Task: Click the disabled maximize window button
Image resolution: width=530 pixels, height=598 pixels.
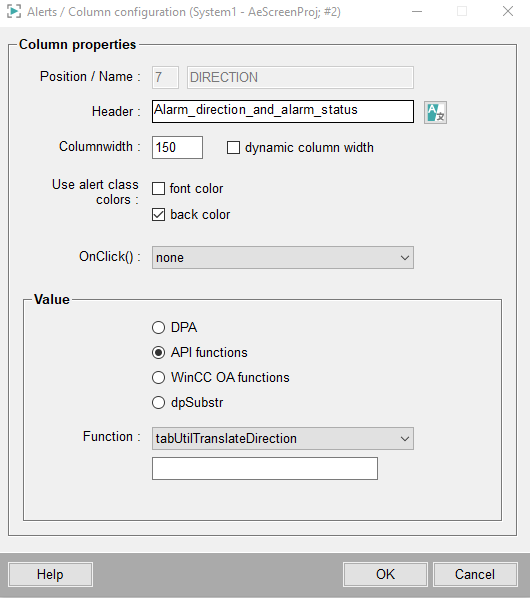Action: (462, 11)
